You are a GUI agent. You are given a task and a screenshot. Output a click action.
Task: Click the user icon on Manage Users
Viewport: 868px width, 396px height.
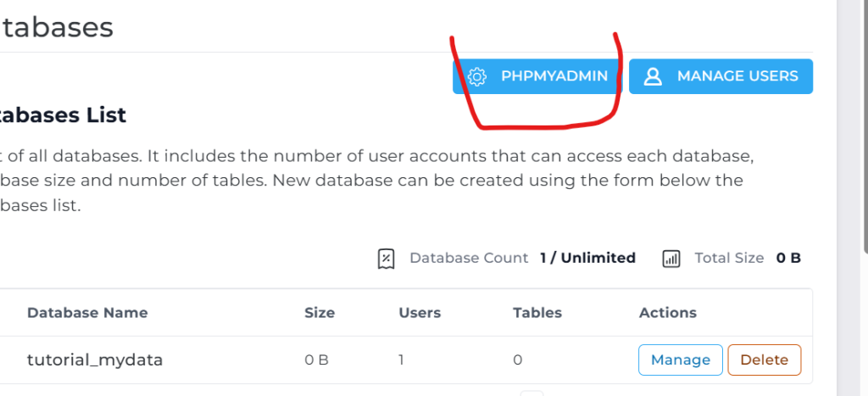pos(653,76)
